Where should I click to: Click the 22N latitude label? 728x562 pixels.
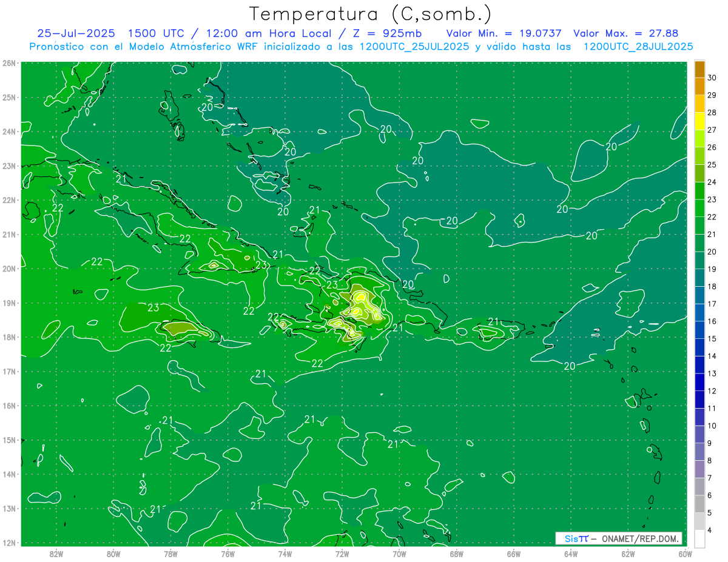point(9,200)
